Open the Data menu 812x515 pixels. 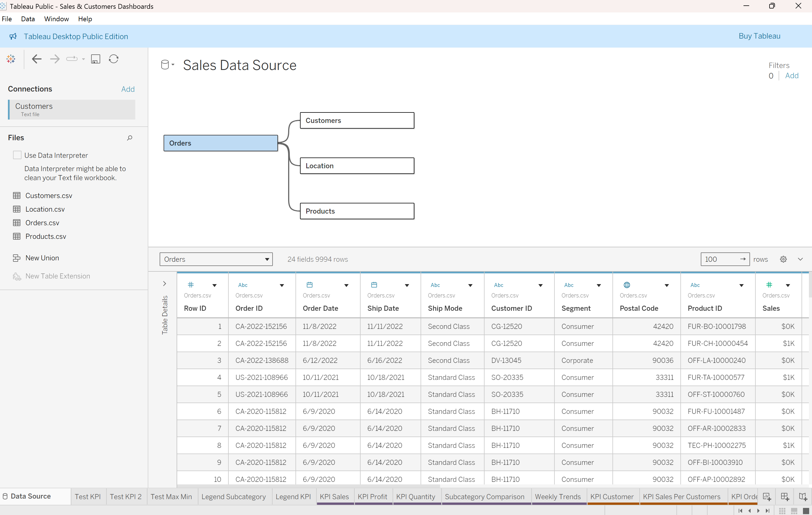click(x=28, y=19)
